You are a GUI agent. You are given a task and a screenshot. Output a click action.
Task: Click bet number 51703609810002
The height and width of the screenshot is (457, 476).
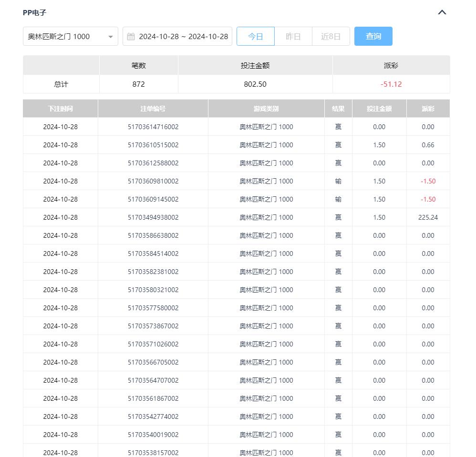pyautogui.click(x=153, y=181)
